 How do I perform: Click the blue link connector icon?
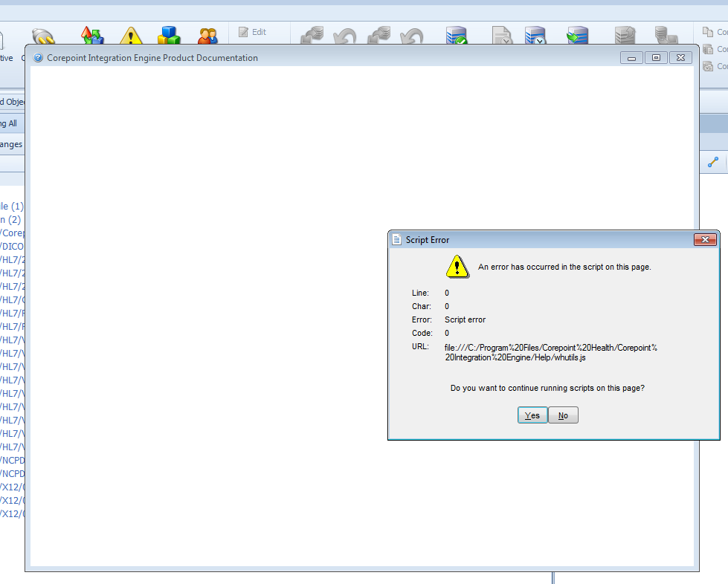[713, 162]
